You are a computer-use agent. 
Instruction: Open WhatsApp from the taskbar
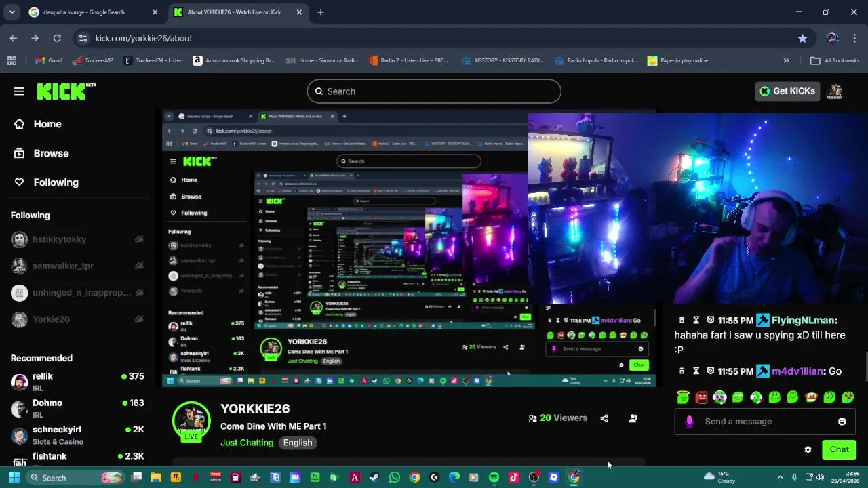click(x=395, y=477)
